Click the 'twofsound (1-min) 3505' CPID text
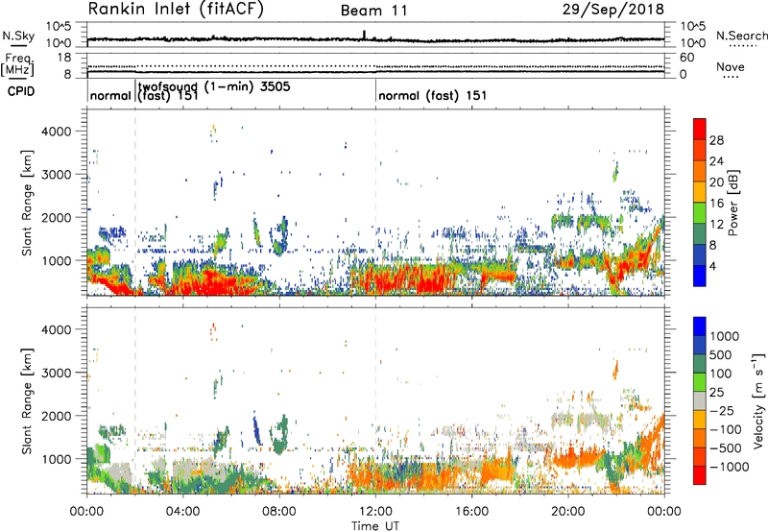Image resolution: width=768 pixels, height=532 pixels. click(x=214, y=86)
